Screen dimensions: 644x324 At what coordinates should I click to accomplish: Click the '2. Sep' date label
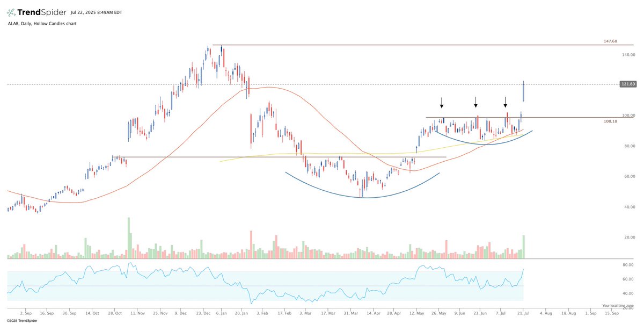point(25,312)
